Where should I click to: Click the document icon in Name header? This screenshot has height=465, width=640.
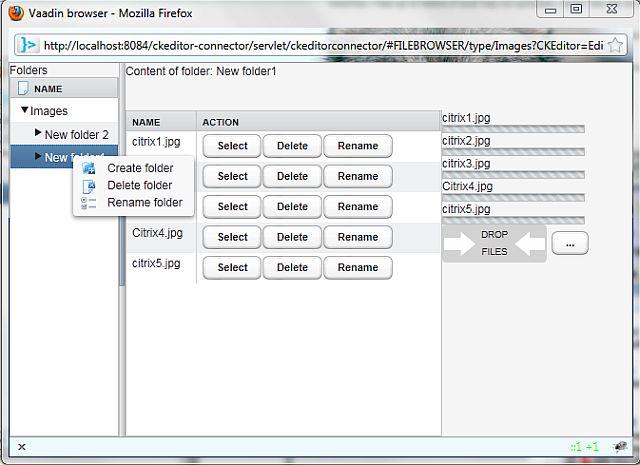(23, 88)
